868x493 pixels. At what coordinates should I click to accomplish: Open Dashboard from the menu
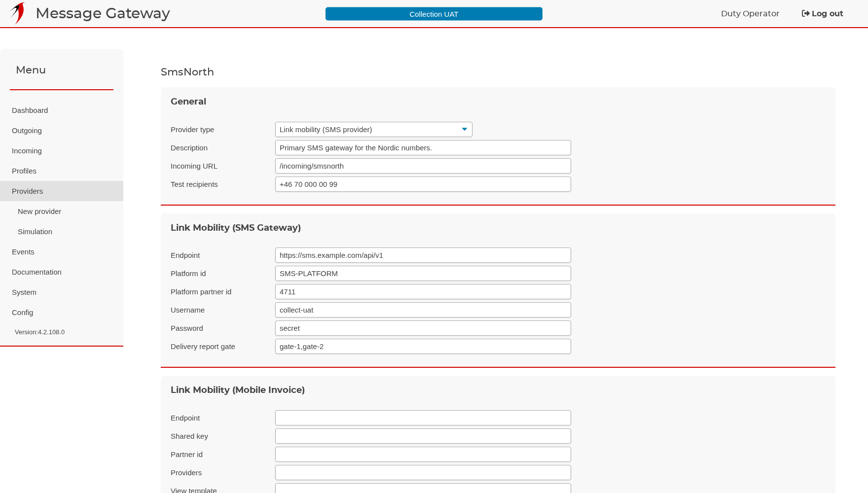(62, 110)
